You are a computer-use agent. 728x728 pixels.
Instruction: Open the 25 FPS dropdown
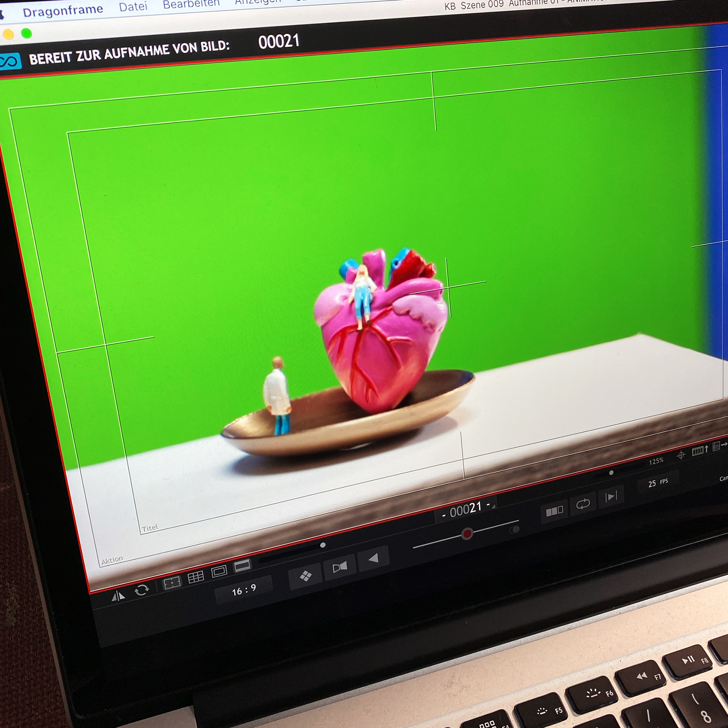click(657, 483)
